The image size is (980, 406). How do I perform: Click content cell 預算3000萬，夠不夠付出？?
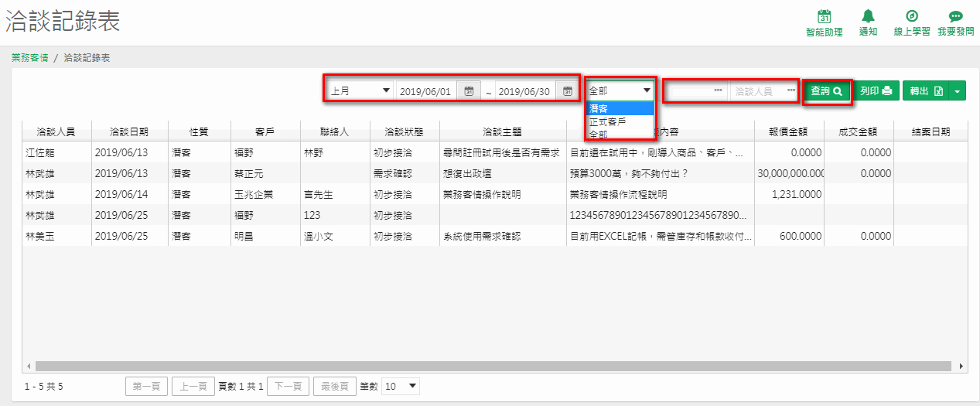coord(661,174)
